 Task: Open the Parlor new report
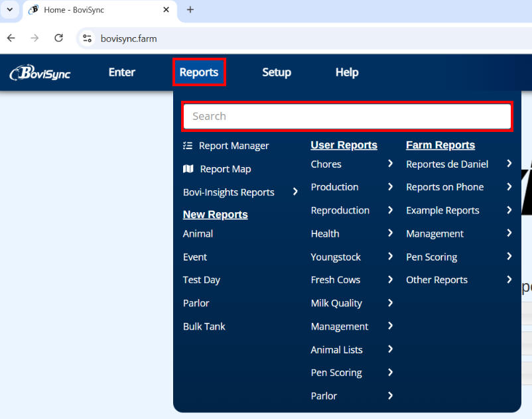(x=196, y=303)
